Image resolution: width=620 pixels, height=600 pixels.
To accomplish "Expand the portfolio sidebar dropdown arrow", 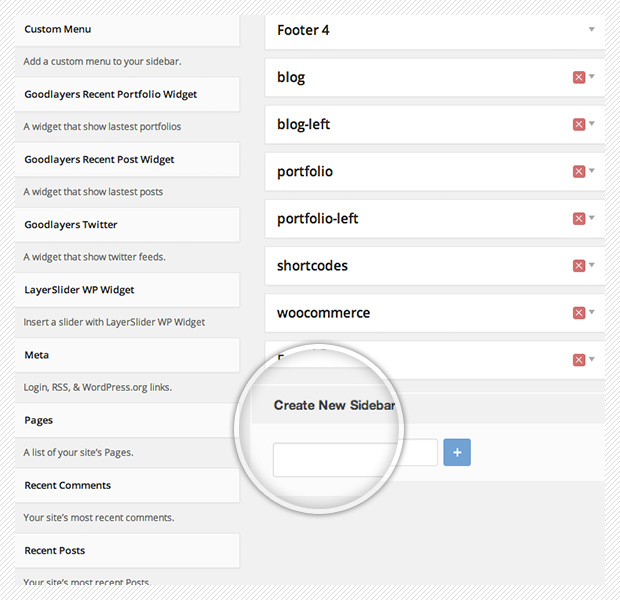I will pos(592,172).
